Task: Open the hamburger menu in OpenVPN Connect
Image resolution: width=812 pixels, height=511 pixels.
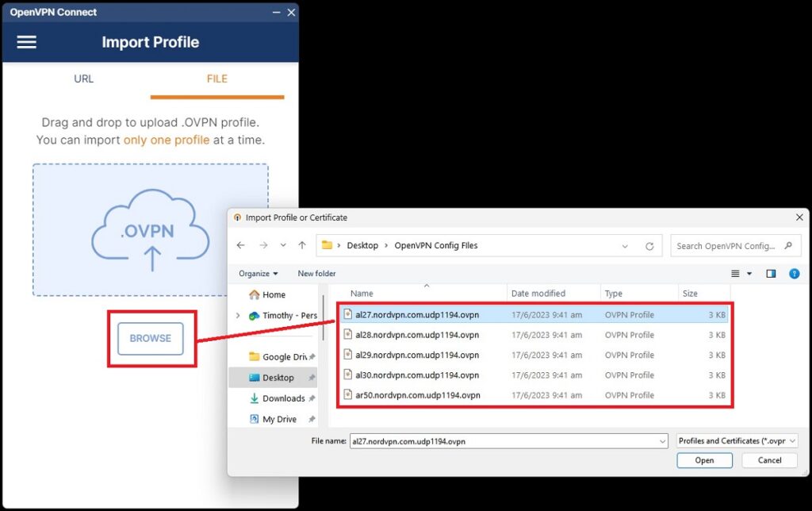Action: click(x=26, y=42)
